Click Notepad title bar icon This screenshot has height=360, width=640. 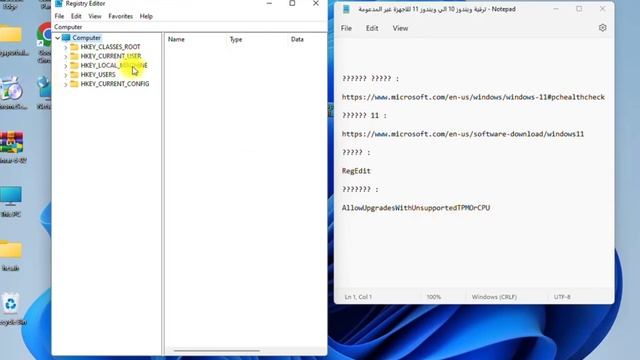[346, 9]
